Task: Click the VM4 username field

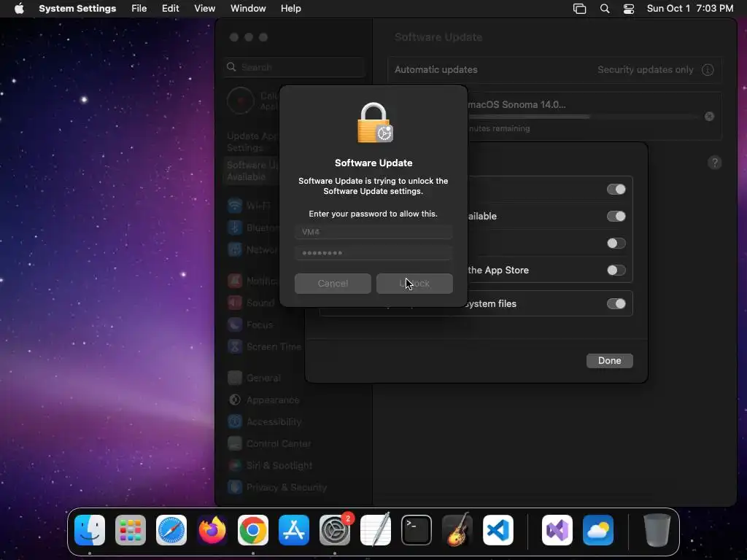Action: (x=373, y=232)
